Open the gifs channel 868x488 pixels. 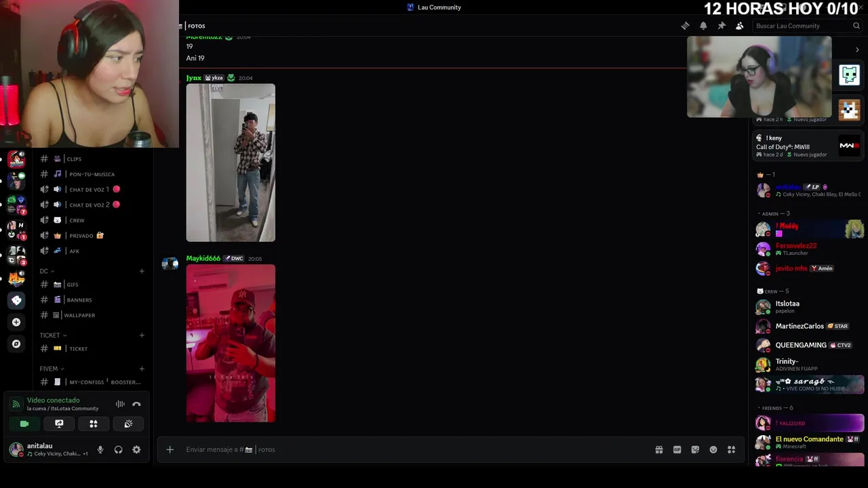[92, 285]
